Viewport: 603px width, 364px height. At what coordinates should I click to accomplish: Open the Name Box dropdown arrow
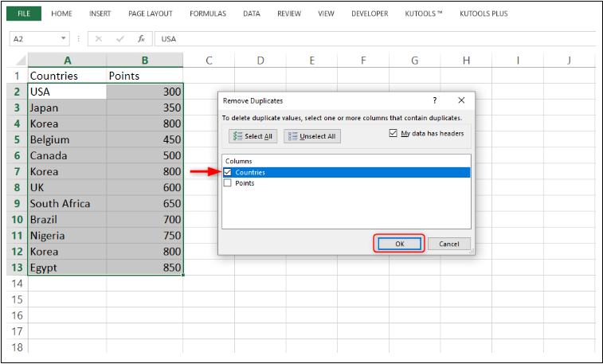(64, 38)
